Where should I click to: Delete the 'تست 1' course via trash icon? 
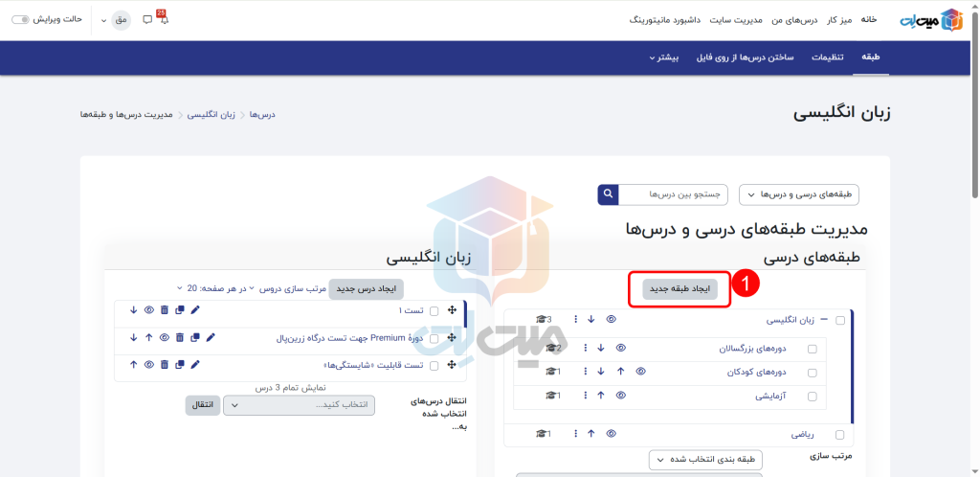165,310
